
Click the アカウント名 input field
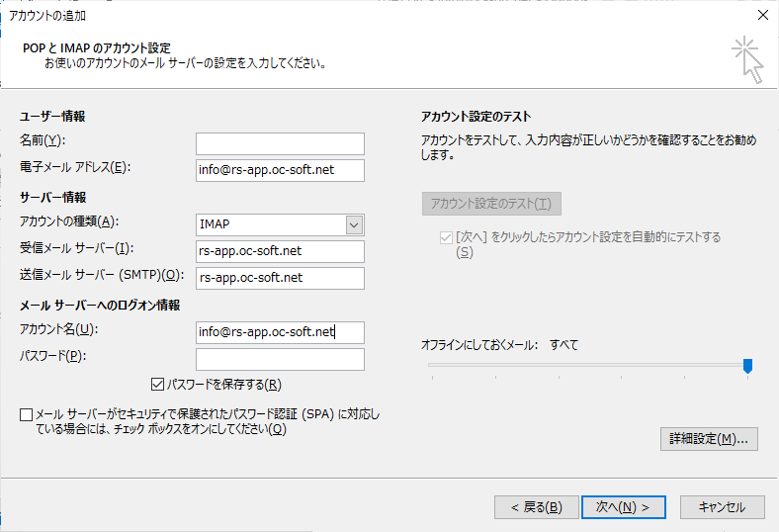pyautogui.click(x=280, y=332)
